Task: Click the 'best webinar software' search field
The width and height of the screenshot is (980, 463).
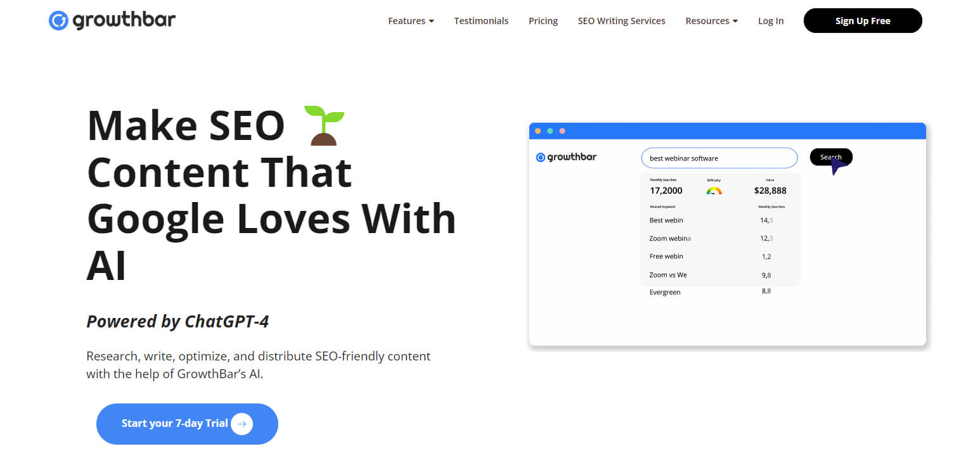Action: pyautogui.click(x=719, y=158)
